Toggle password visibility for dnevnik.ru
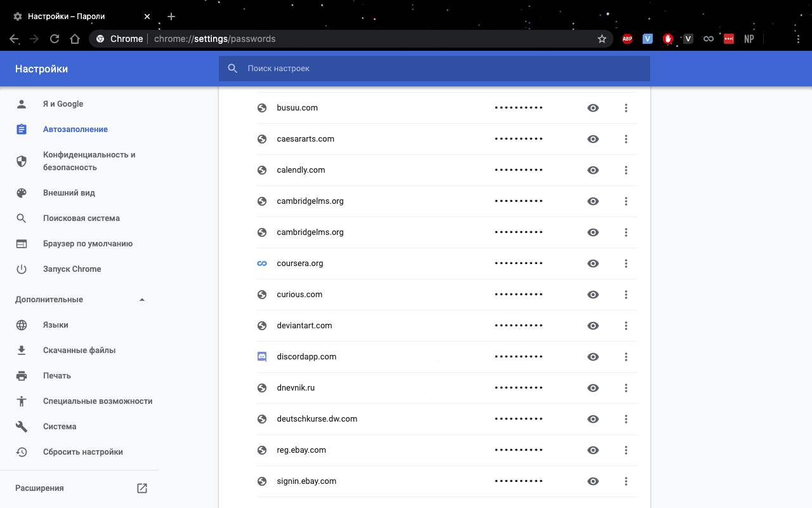This screenshot has width=812, height=508. coord(593,388)
